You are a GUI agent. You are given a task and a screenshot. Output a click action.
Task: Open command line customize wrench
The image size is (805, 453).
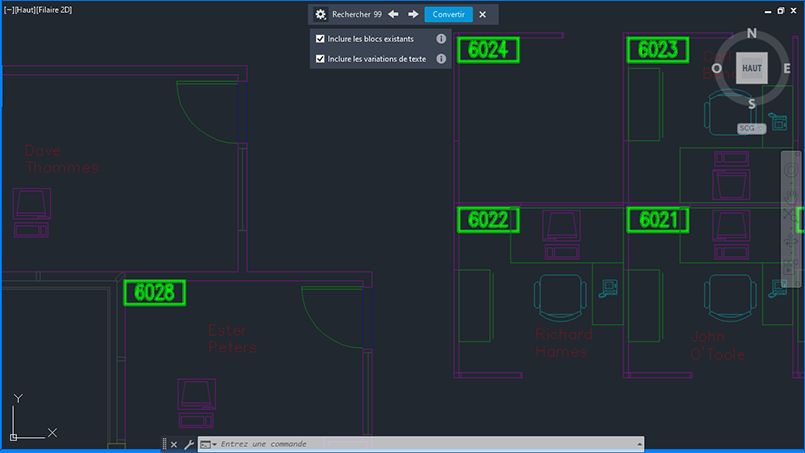click(x=188, y=444)
